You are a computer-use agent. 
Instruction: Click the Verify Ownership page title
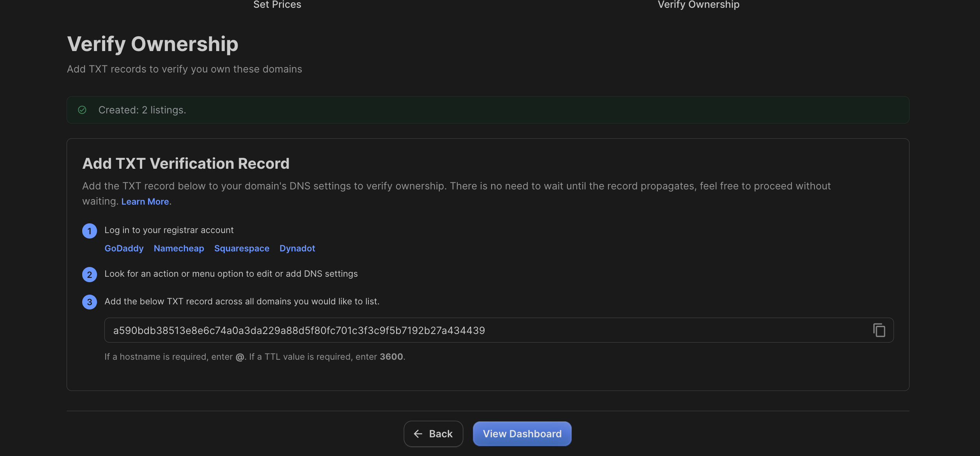click(152, 44)
